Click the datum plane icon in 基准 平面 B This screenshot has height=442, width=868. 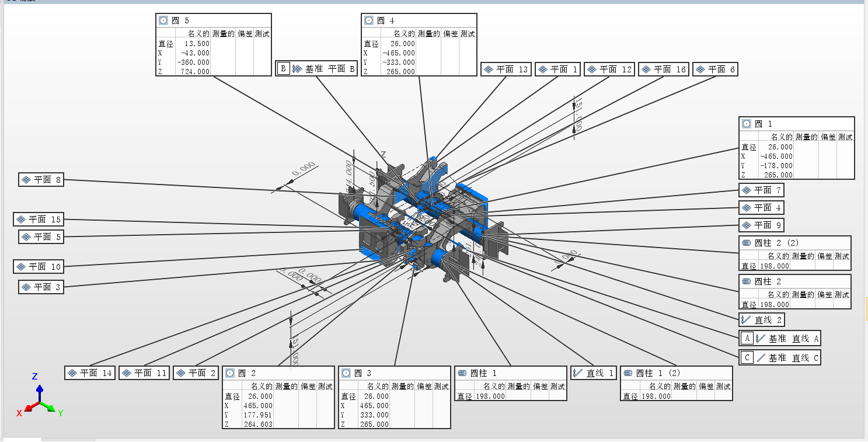tap(297, 69)
